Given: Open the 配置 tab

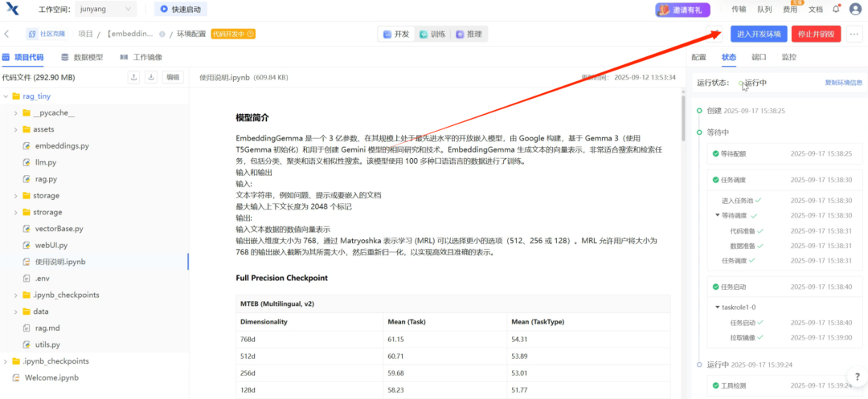Looking at the screenshot, I should click(698, 57).
